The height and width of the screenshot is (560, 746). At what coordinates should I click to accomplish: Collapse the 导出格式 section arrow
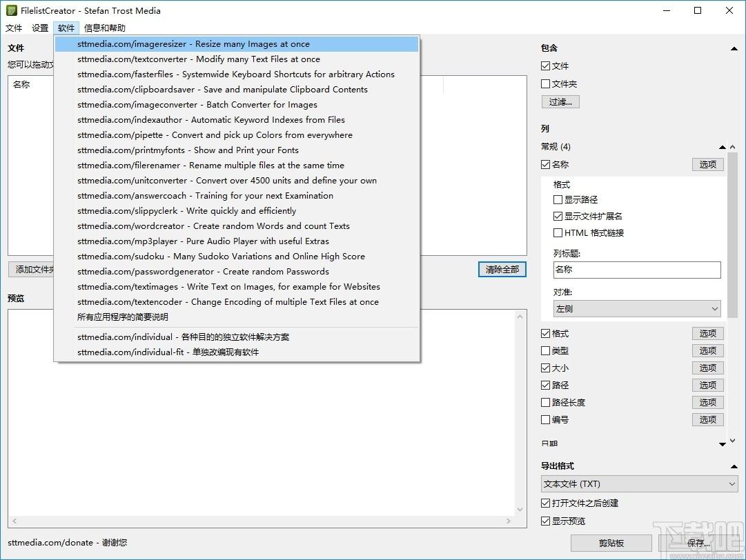tap(734, 467)
